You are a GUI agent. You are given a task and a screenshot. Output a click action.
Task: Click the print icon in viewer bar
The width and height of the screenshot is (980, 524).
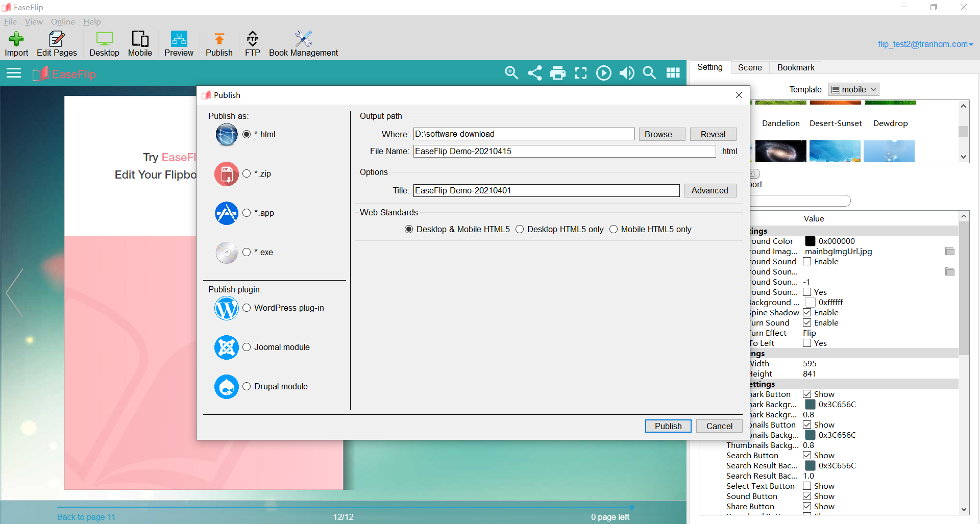(x=558, y=73)
